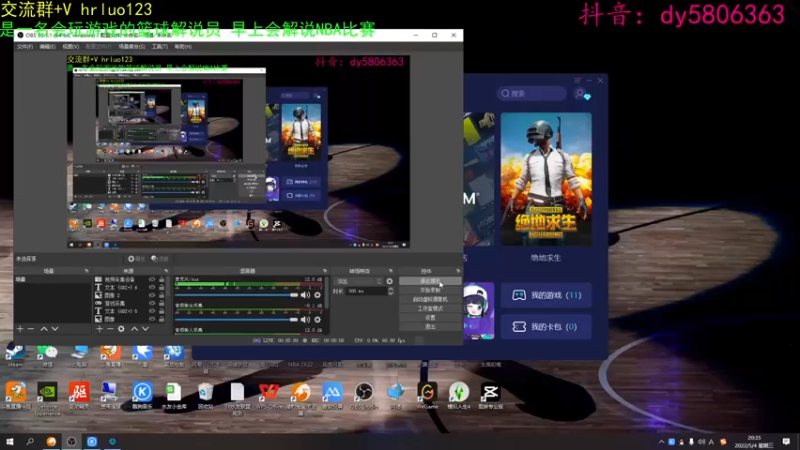Click the audio mixer panel scrollbar
Image resolution: width=800 pixels, height=450 pixels.
click(x=327, y=292)
